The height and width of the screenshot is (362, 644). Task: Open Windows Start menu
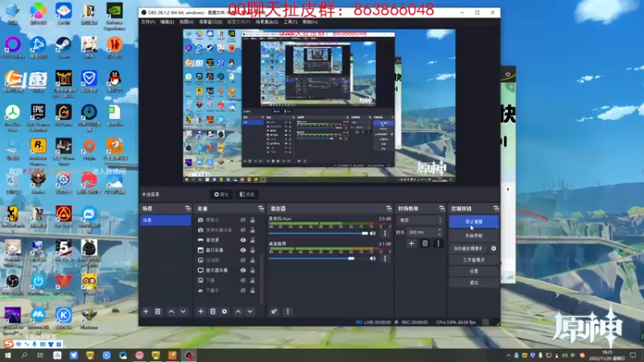pyautogui.click(x=8, y=356)
